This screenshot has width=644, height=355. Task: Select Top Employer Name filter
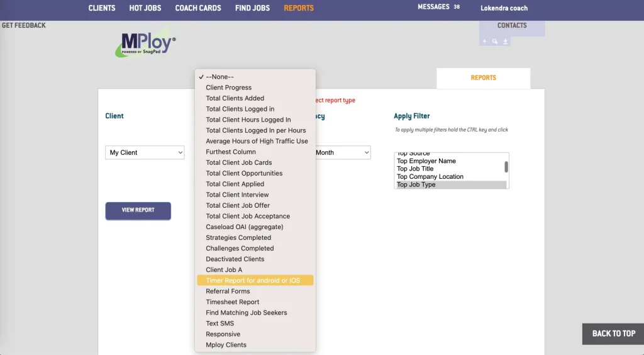(426, 161)
